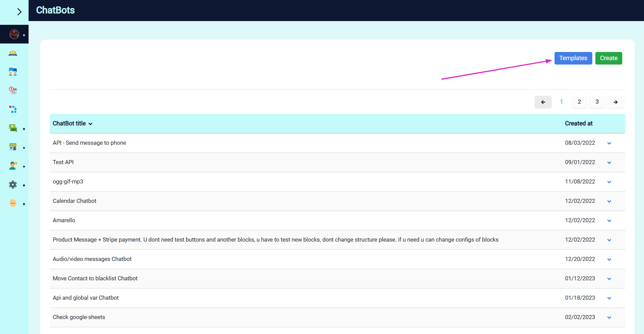Open the chat conversations icon in sidebar

tap(13, 72)
